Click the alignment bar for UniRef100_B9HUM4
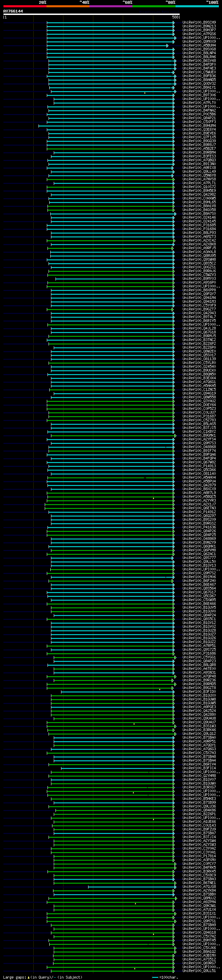The height and width of the screenshot is (980, 222). pos(106,126)
